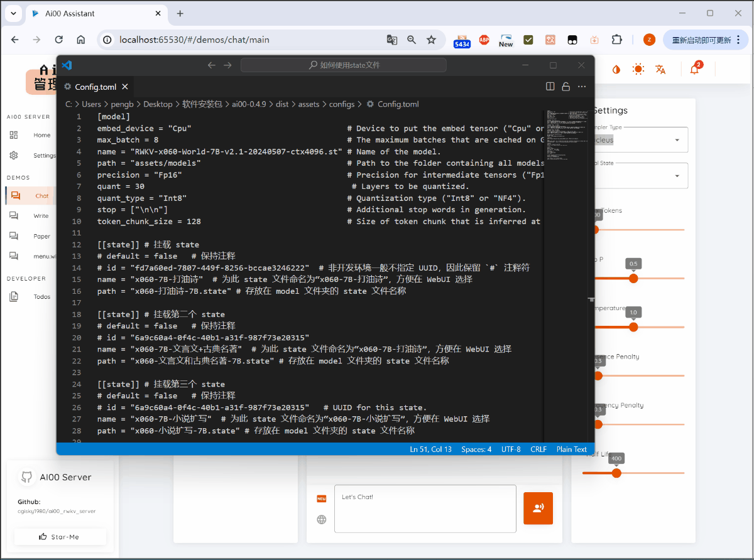Click the orange NEW icon beside chat input
Image resolution: width=754 pixels, height=560 pixels.
(322, 498)
